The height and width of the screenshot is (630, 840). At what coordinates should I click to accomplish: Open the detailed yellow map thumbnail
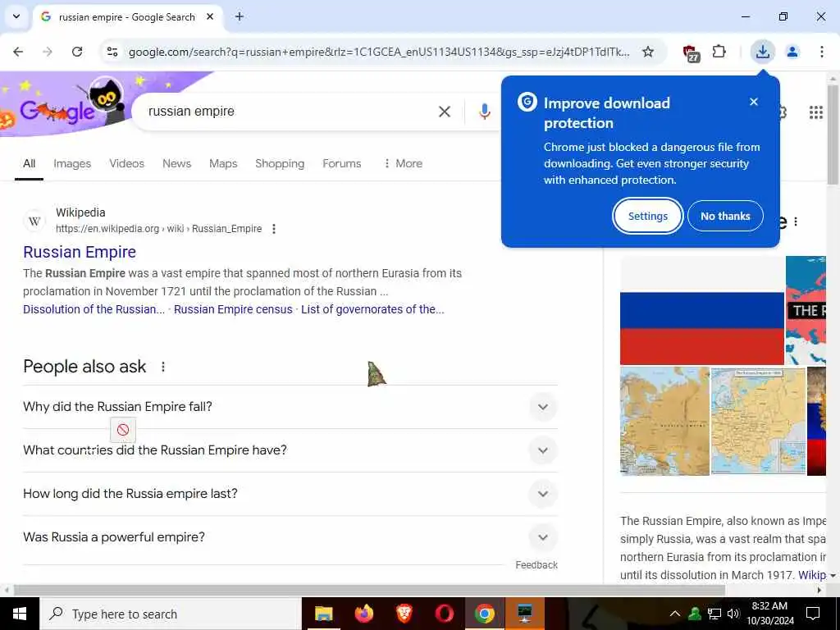tap(758, 421)
